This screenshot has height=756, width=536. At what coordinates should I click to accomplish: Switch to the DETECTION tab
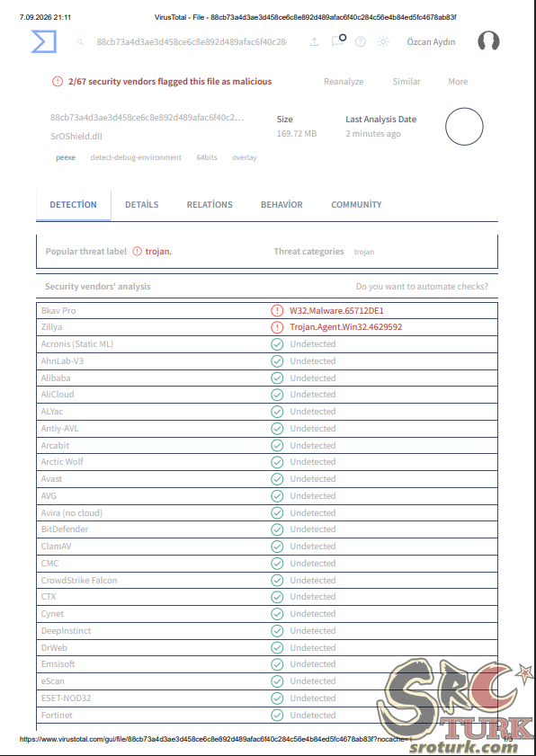pos(74,204)
